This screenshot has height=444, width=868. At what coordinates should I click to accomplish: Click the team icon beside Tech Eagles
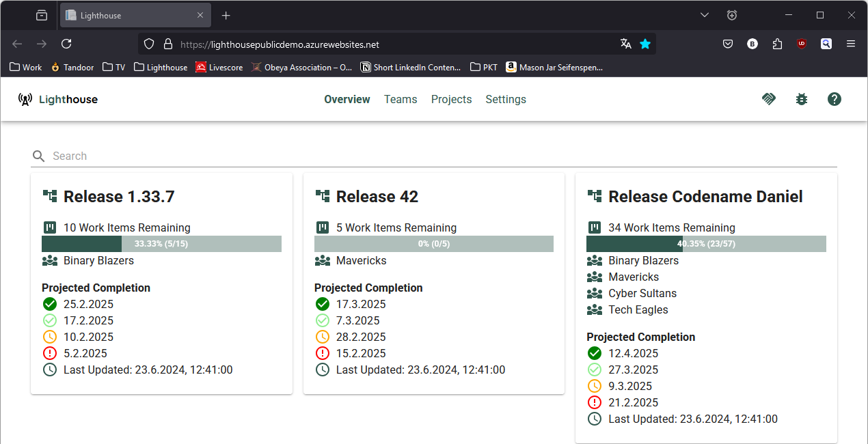(x=595, y=309)
